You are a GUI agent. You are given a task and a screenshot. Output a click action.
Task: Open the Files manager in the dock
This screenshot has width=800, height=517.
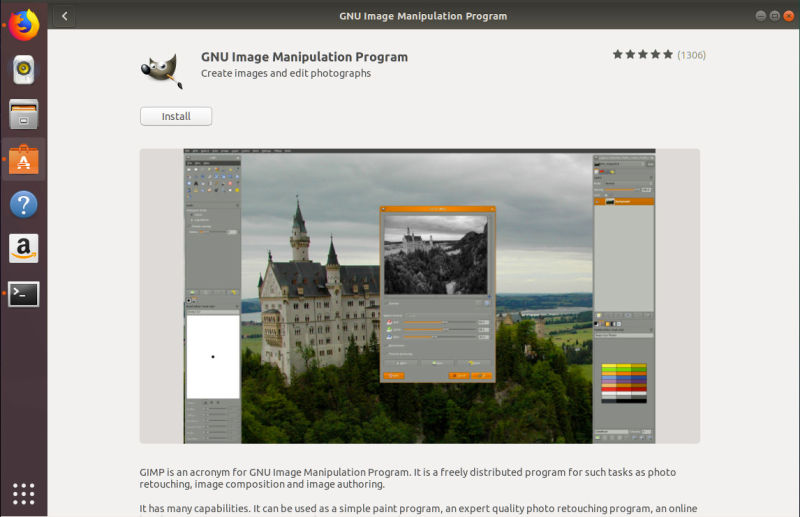[x=23, y=114]
